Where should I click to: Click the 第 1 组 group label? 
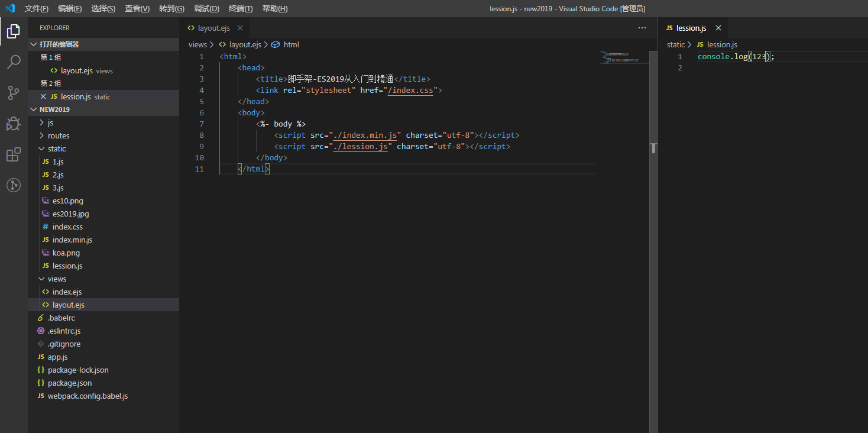click(x=51, y=57)
